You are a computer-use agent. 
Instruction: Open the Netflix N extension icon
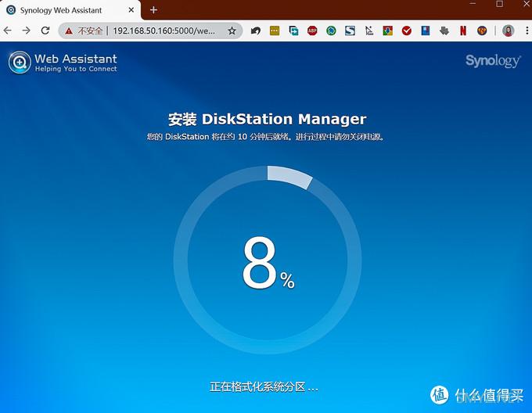(463, 31)
